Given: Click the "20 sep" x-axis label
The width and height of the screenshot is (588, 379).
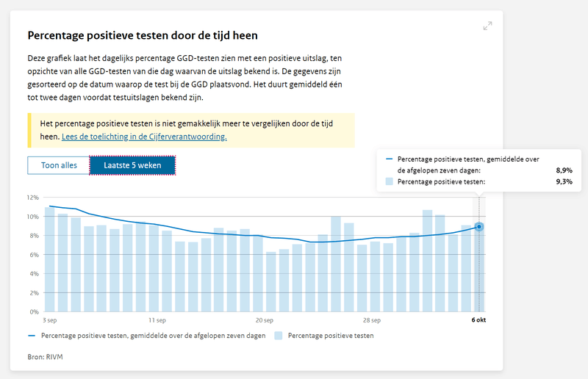Looking at the screenshot, I should click(x=265, y=320).
